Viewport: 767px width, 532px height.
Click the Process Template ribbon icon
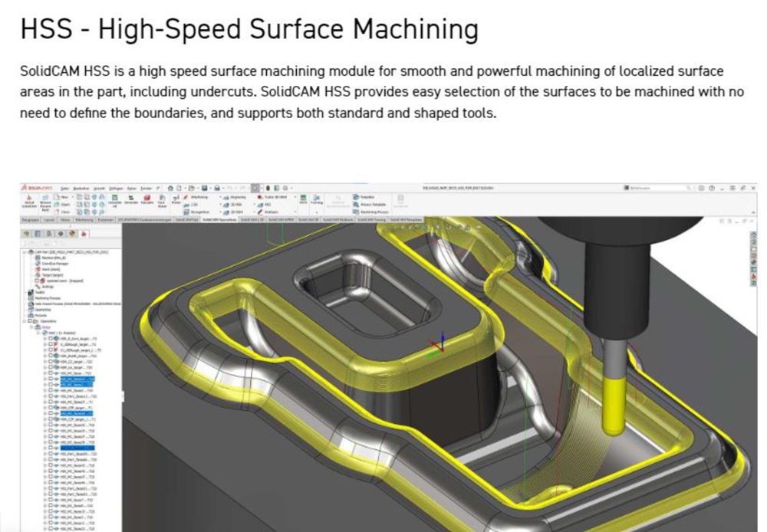pyautogui.click(x=356, y=205)
